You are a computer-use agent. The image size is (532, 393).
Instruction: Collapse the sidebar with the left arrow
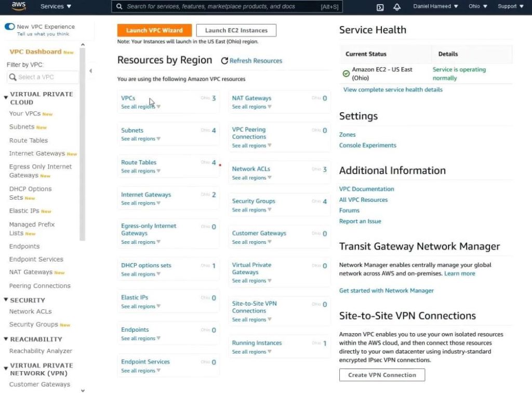90,71
